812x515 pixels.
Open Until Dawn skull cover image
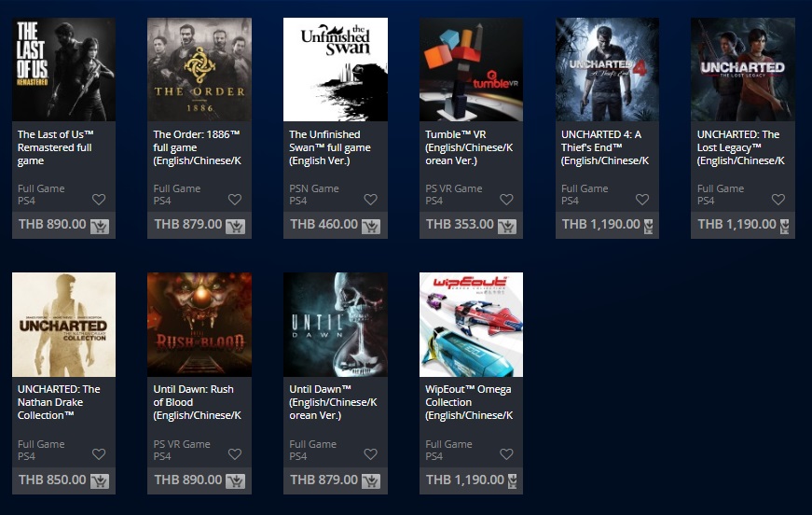(336, 325)
